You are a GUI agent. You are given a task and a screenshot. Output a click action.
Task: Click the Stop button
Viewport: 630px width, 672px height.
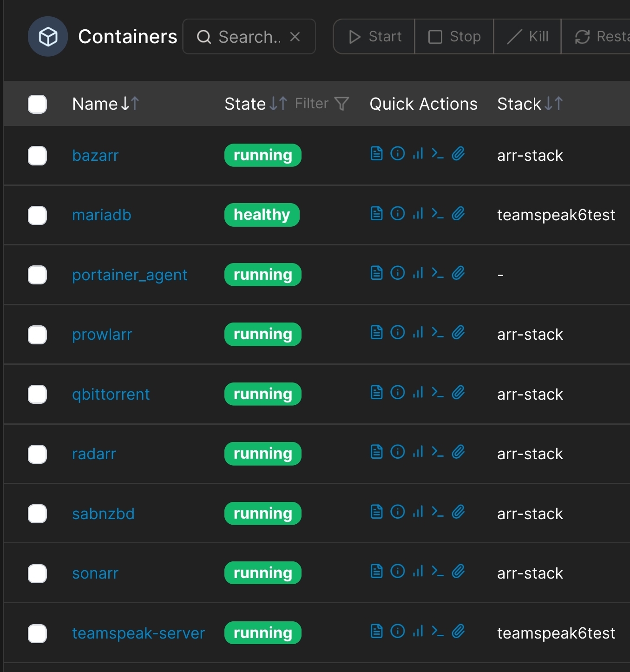pos(454,36)
